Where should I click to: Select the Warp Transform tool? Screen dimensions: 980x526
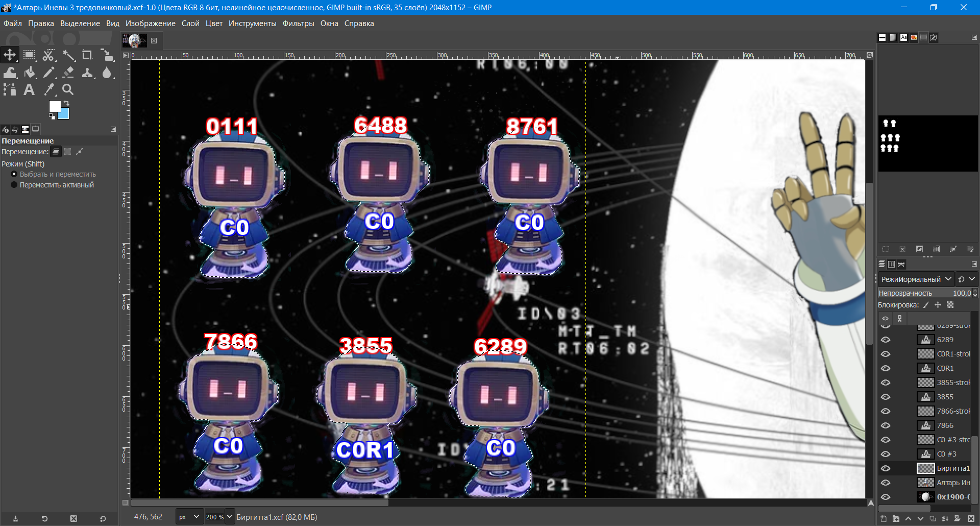[x=10, y=73]
